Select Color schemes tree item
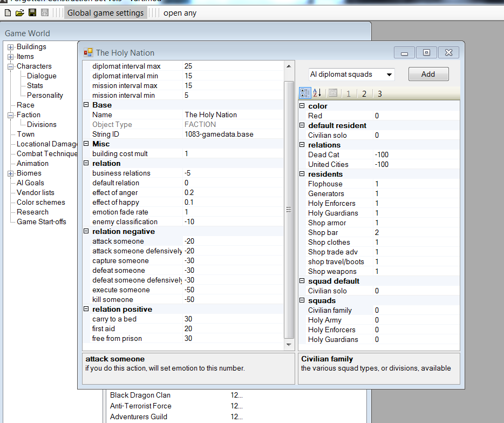This screenshot has width=504, height=423. click(x=41, y=203)
